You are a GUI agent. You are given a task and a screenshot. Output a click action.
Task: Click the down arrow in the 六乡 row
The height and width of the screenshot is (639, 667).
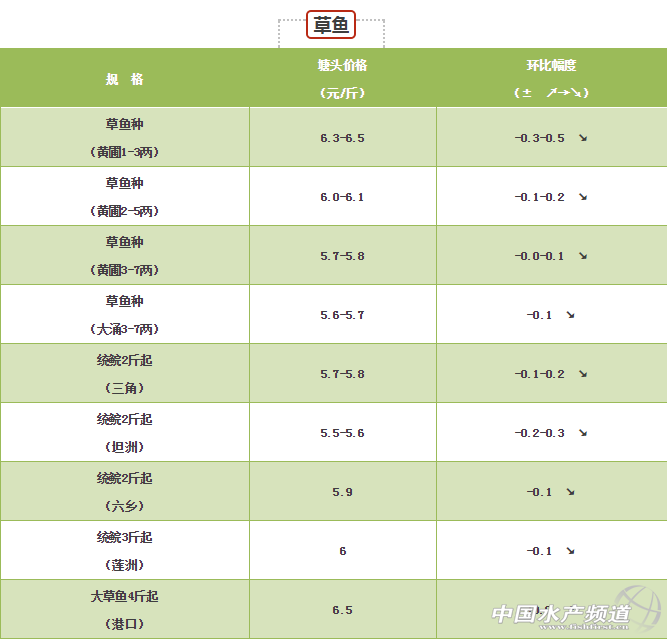click(570, 492)
